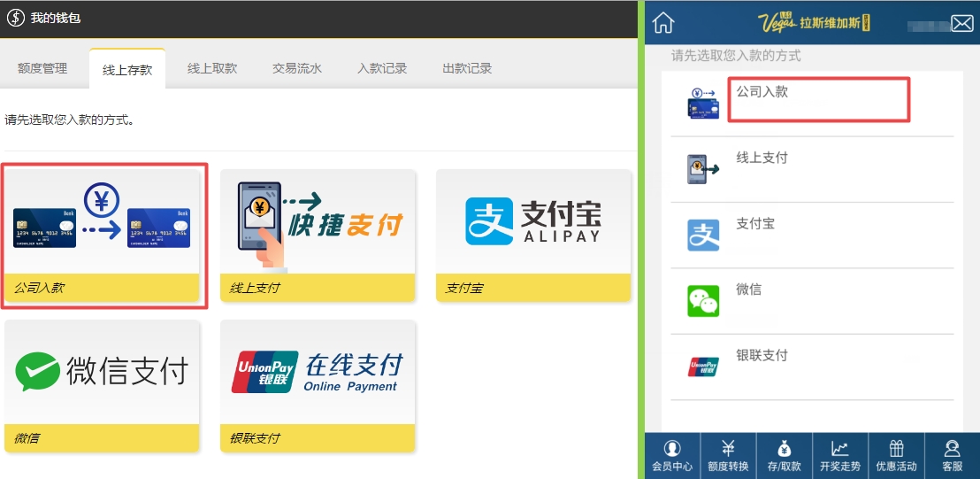Open the 出款记录 tab
Screen dimensions: 980x479
point(467,68)
